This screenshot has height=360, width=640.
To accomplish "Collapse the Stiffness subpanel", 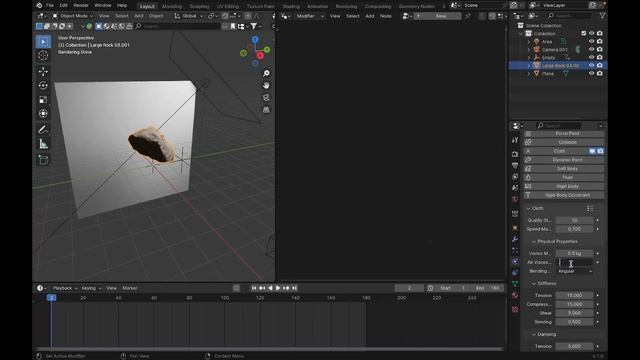I will click(534, 283).
